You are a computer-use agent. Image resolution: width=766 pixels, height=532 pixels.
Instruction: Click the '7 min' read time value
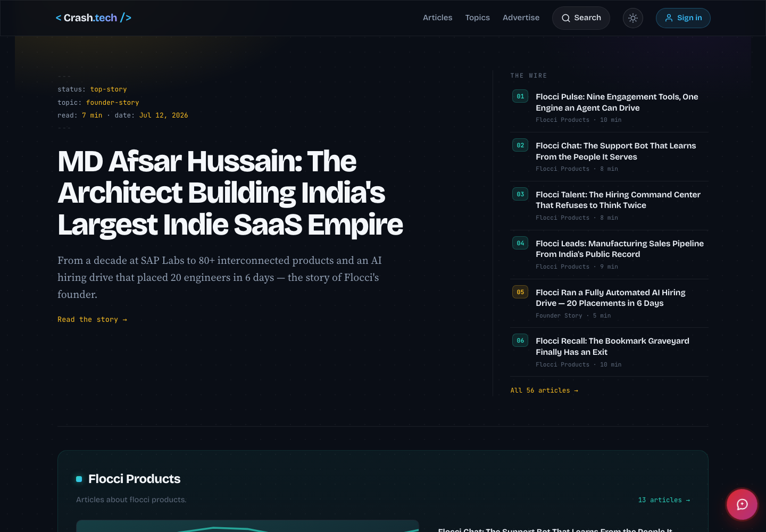[x=92, y=115]
